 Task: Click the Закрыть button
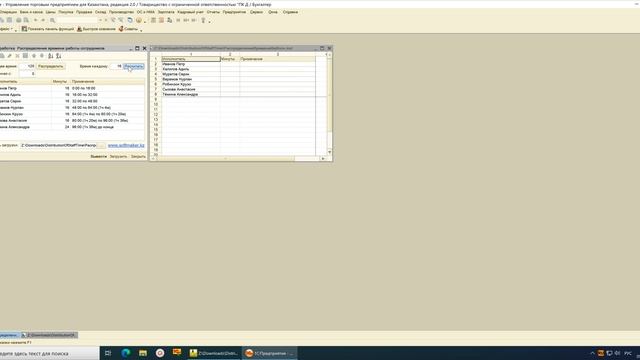(x=138, y=156)
